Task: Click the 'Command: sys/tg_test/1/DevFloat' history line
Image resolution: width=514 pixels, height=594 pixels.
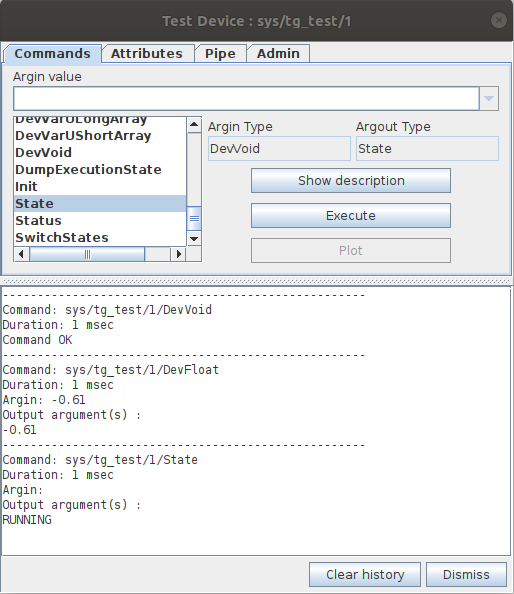Action: click(111, 370)
